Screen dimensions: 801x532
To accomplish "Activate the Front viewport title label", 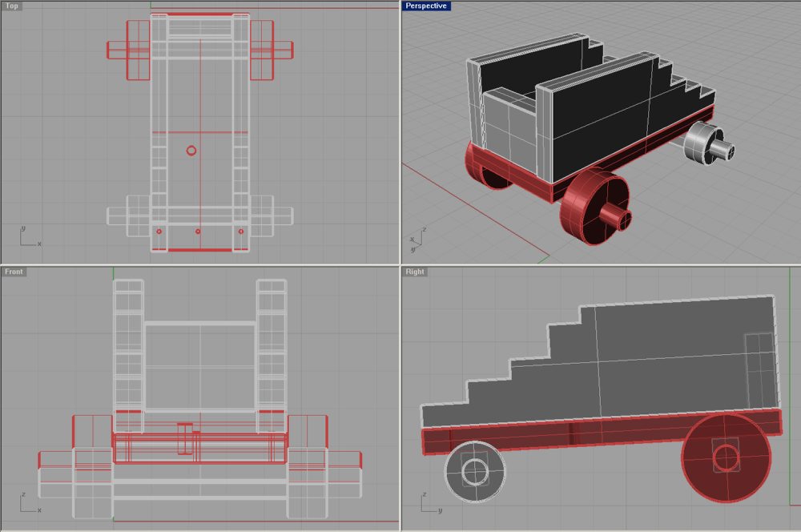I will coord(14,272).
